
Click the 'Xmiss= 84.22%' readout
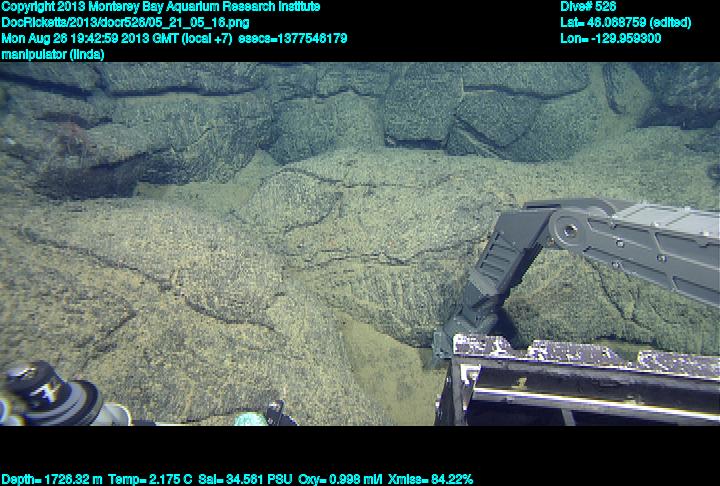[x=430, y=480]
